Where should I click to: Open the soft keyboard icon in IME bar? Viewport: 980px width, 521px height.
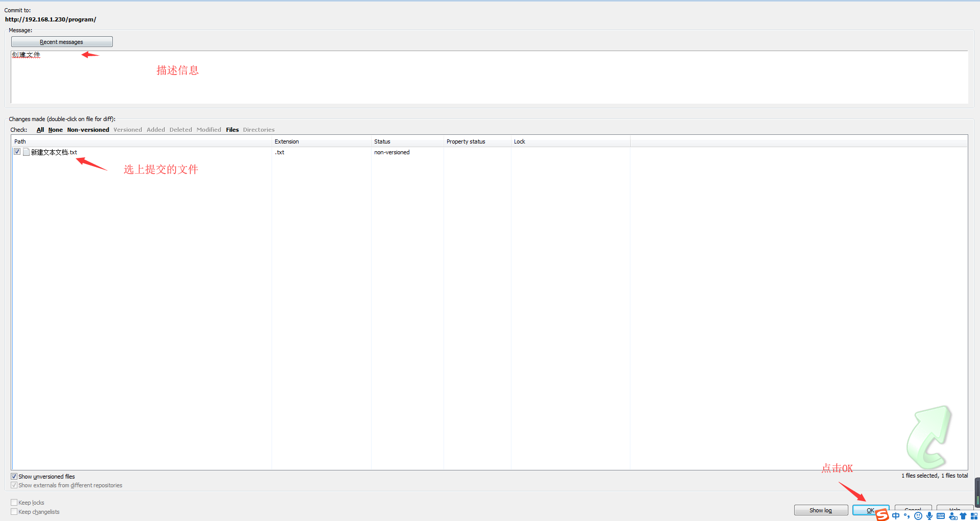click(x=941, y=516)
